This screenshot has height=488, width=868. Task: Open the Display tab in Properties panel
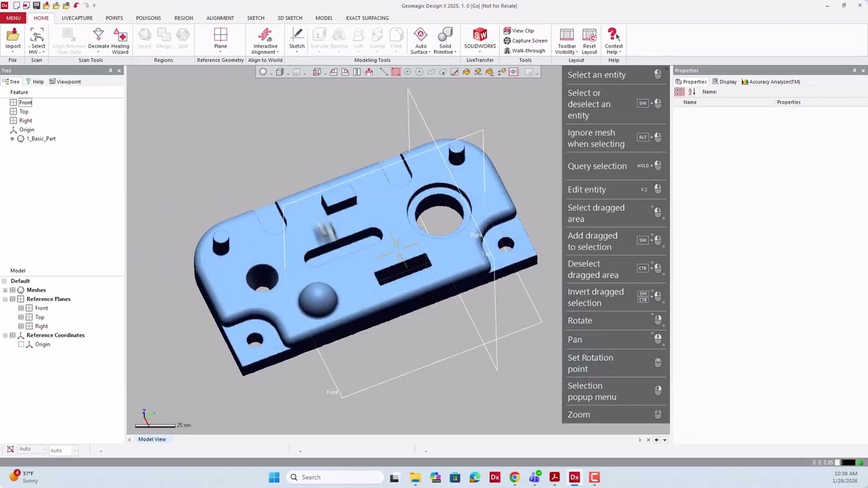(724, 81)
